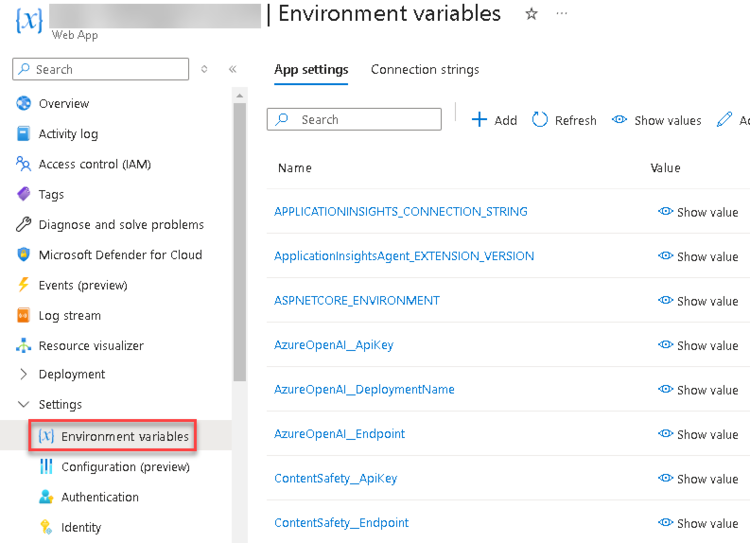This screenshot has height=543, width=750.
Task: Toggle Show values for all settings
Action: click(x=656, y=120)
